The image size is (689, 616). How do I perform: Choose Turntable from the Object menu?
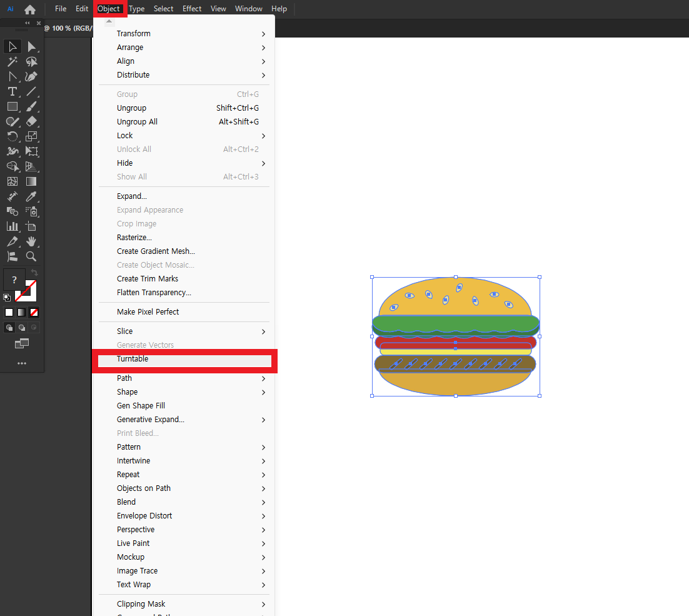pos(184,359)
